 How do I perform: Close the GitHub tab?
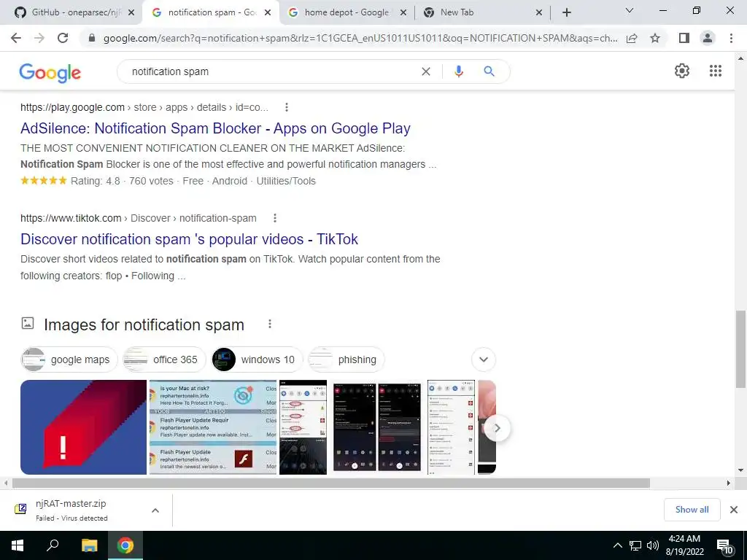point(131,13)
